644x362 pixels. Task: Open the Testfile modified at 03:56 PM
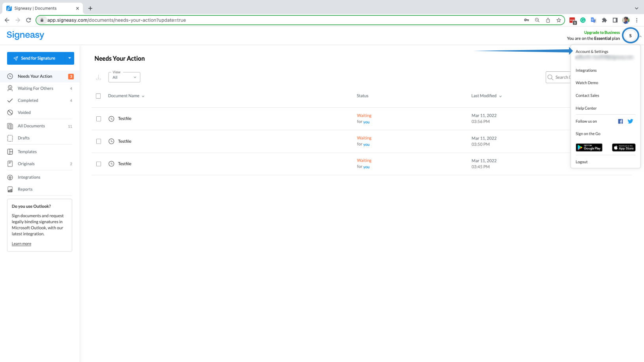(x=125, y=119)
